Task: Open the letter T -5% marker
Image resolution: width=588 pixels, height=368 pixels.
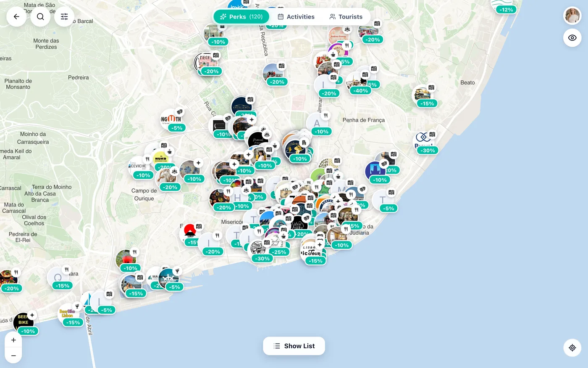Action: (383, 200)
